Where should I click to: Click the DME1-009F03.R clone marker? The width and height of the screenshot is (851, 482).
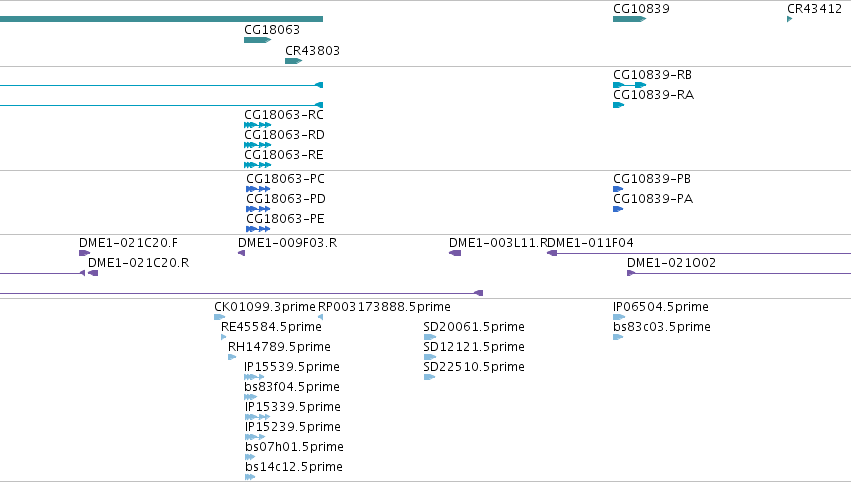(242, 253)
